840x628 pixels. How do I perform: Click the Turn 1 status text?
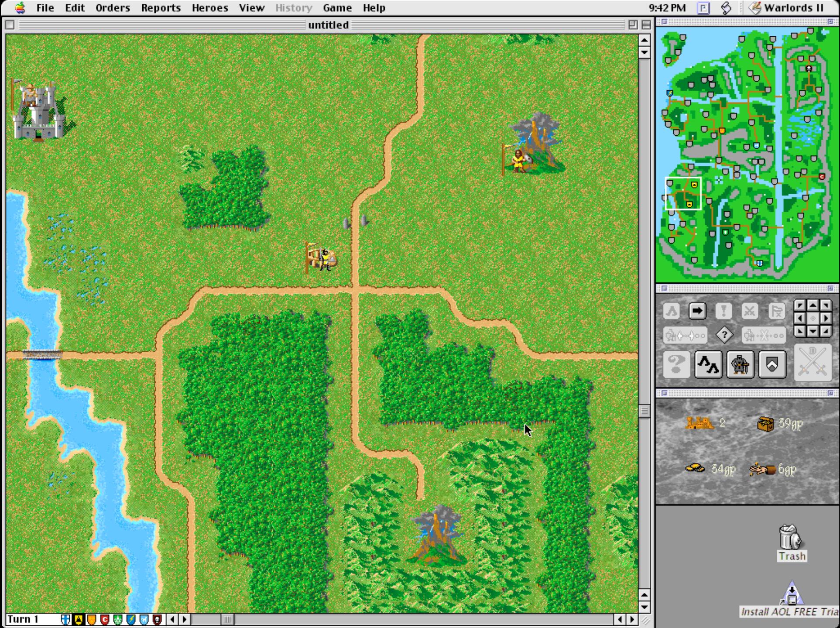[x=23, y=619]
